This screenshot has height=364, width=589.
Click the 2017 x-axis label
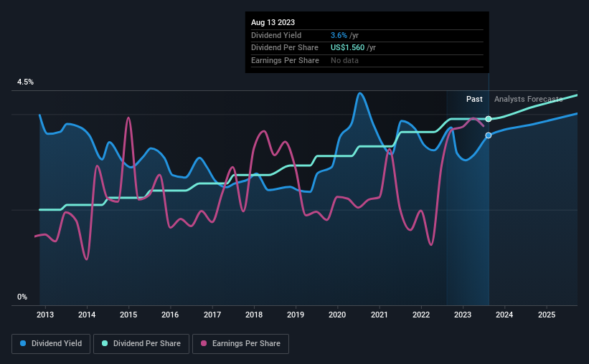coord(212,315)
